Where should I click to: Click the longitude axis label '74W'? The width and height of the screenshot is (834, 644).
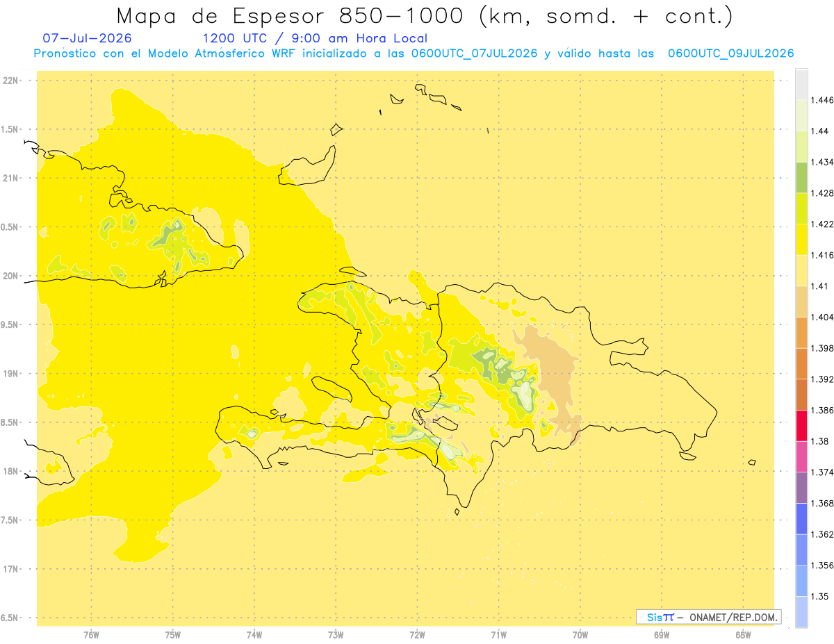[254, 634]
